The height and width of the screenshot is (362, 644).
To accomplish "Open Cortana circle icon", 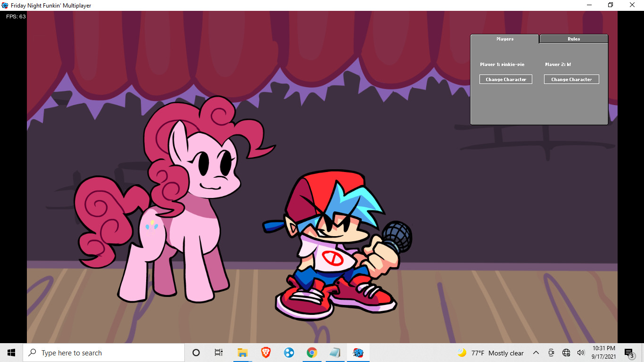I will tap(196, 353).
